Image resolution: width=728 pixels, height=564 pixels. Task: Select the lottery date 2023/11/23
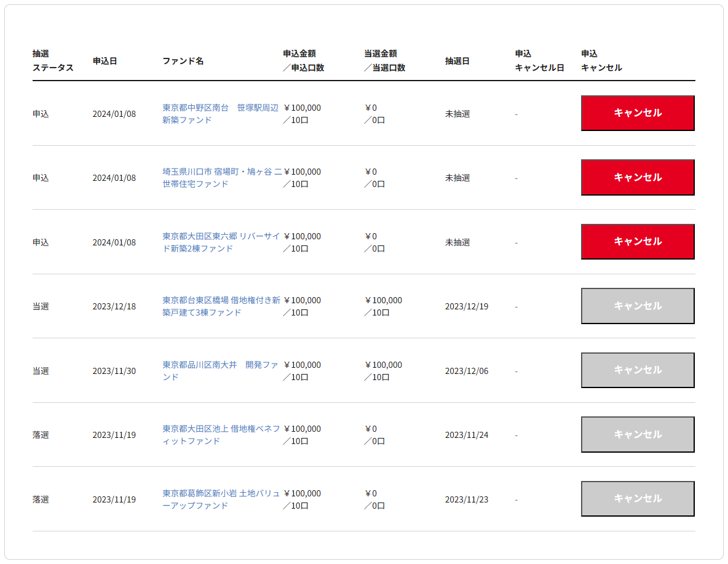tap(467, 499)
